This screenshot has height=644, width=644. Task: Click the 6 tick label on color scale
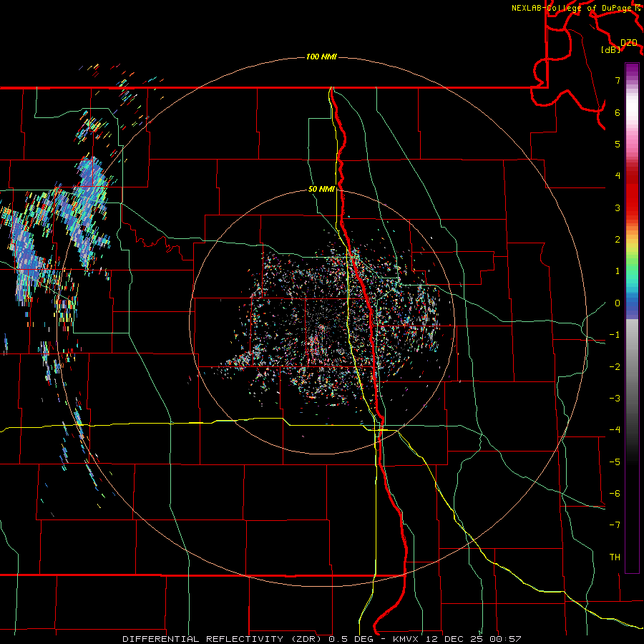coord(618,112)
